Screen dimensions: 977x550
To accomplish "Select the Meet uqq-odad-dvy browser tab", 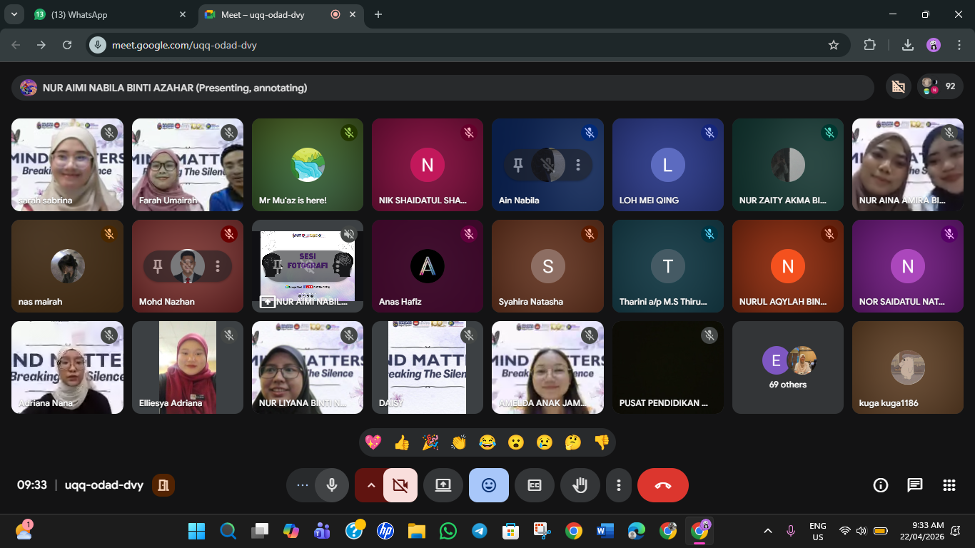I will point(265,15).
